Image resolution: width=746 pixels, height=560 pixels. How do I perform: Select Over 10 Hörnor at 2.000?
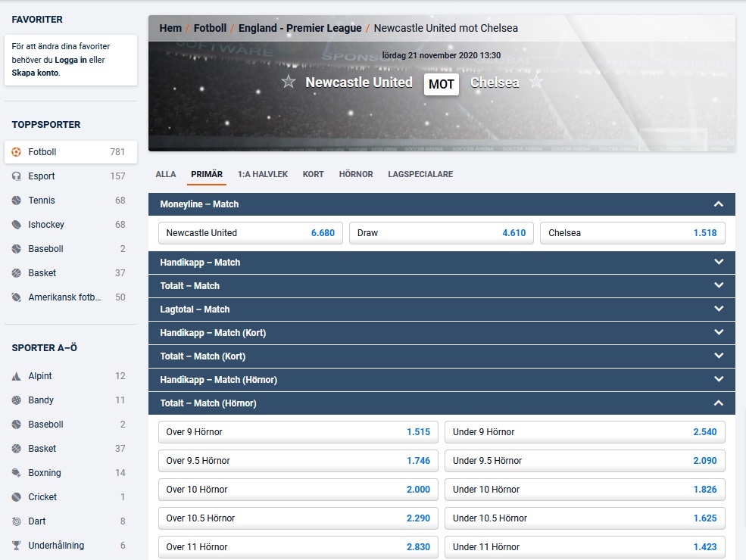[x=298, y=490]
